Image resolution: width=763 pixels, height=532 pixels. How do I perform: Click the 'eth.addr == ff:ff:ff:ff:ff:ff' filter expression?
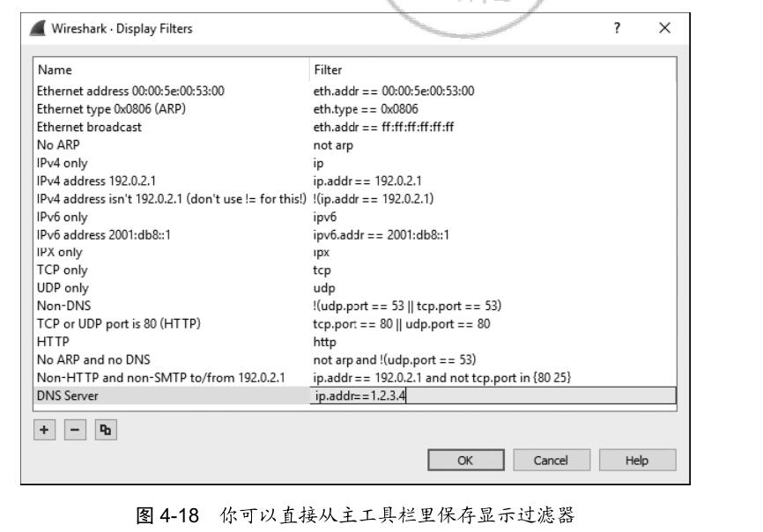pos(383,127)
